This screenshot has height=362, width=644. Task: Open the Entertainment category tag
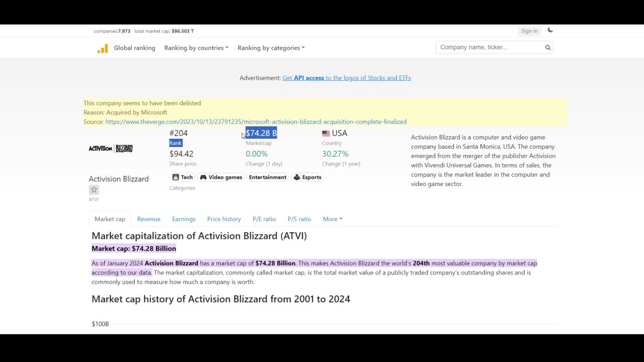pos(268,177)
